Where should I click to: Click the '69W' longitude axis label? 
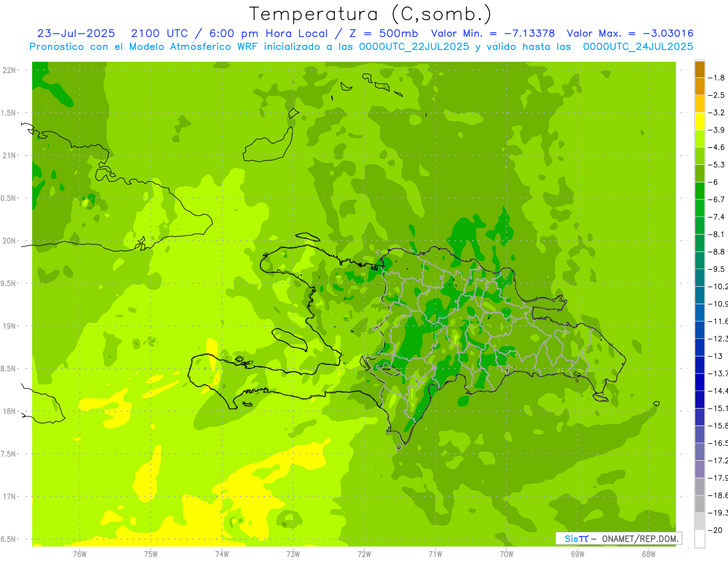[578, 554]
